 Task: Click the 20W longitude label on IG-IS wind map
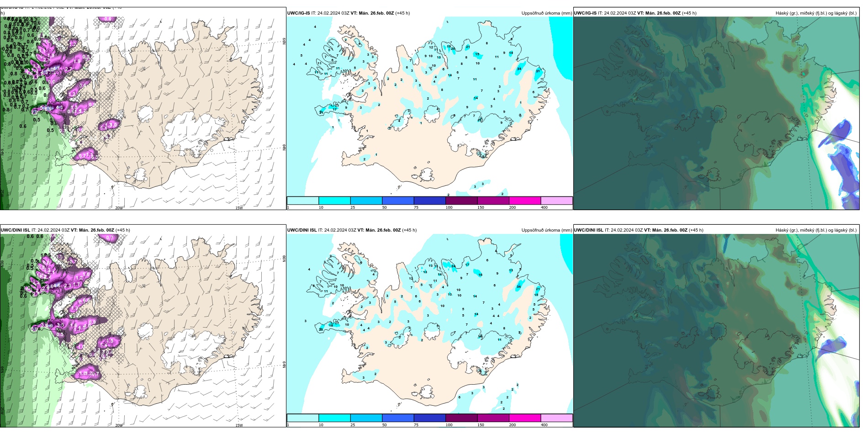pos(119,208)
